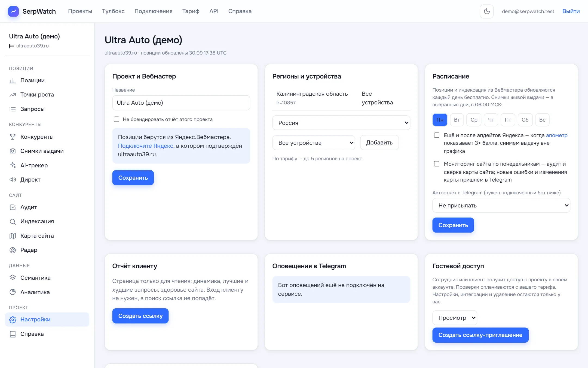
Task: Click the Добавить region button
Action: pyautogui.click(x=379, y=143)
